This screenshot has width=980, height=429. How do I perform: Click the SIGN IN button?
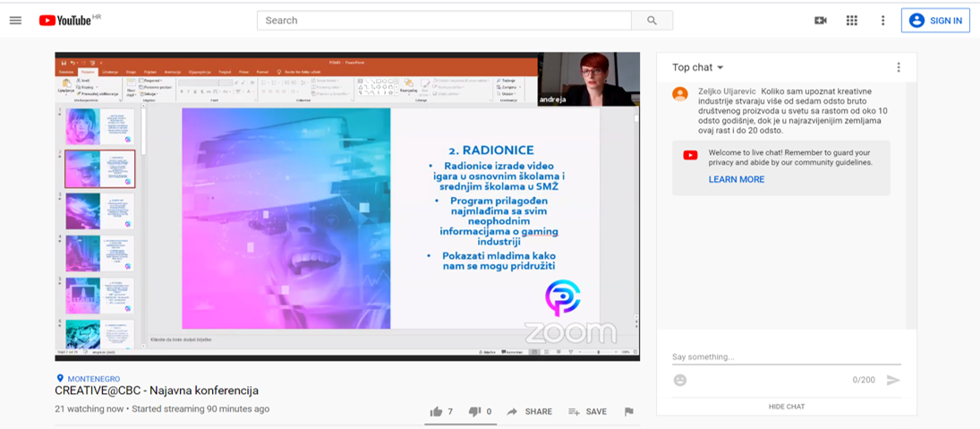click(935, 21)
